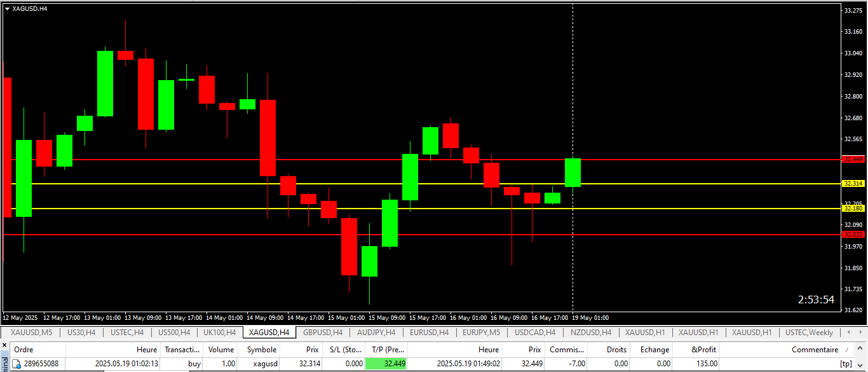Open the US500,H4 chart tab
Screen dimensions: 868x372
click(174, 332)
